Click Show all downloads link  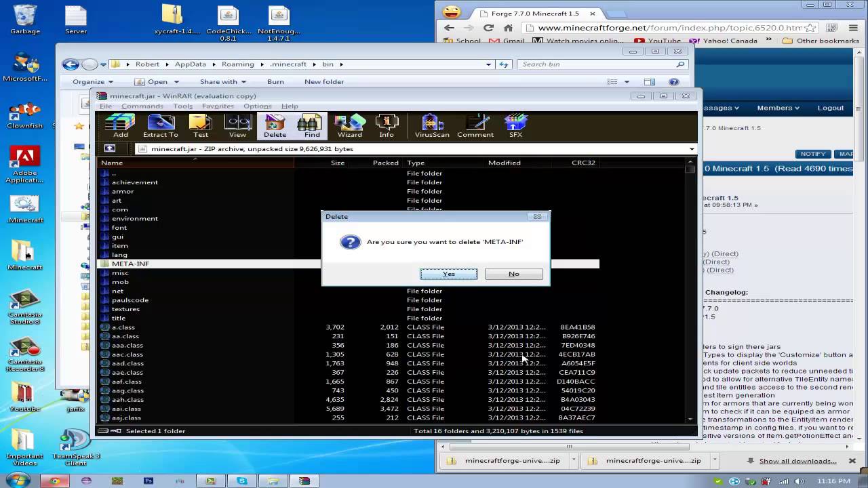point(797,461)
